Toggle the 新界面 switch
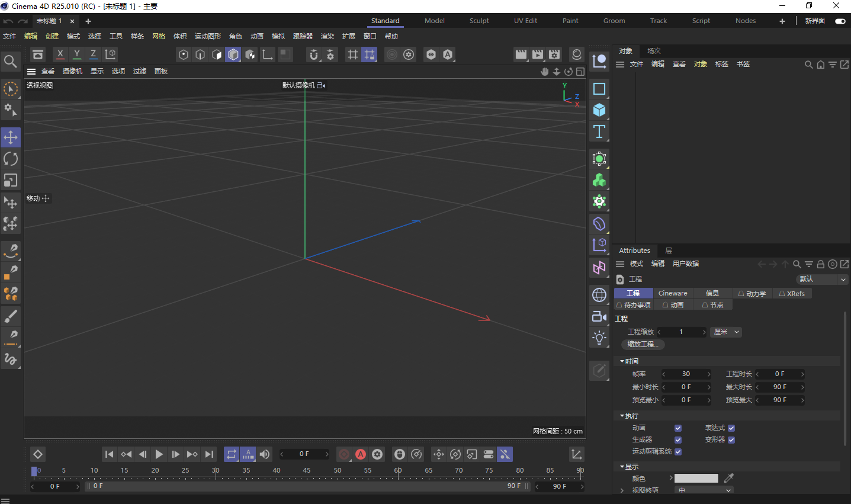Viewport: 851px width, 504px height. [x=840, y=21]
